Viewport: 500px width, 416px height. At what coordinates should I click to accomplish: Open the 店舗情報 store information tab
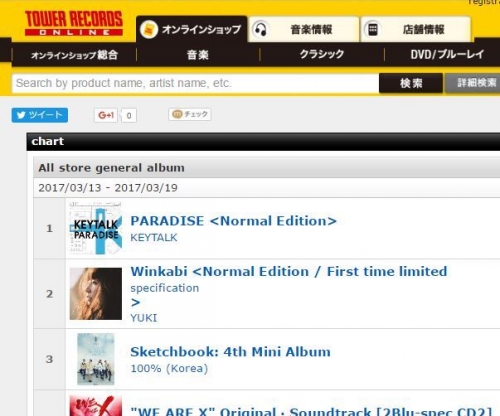tap(416, 29)
